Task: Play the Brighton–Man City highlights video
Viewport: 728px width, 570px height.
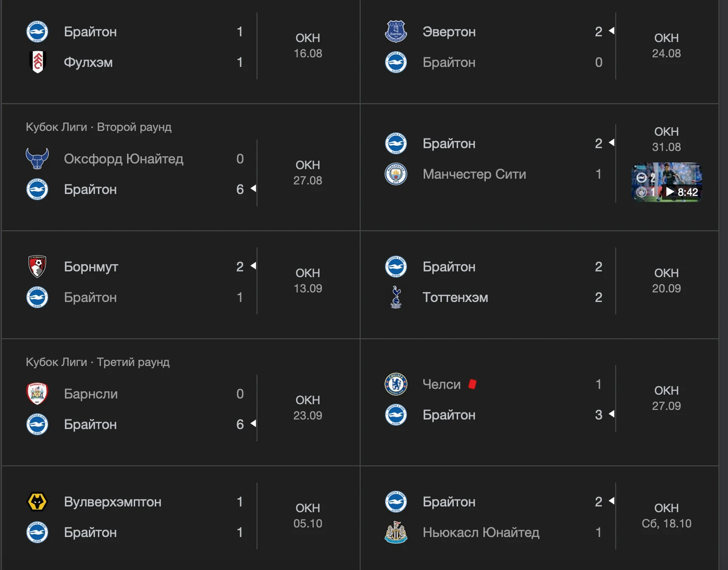Action: click(x=667, y=182)
